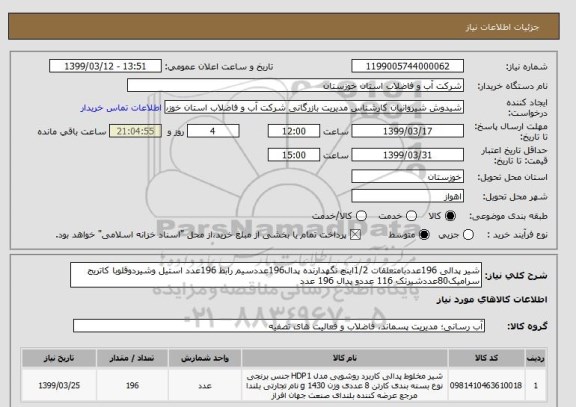Click the validity time field 15:00
This screenshot has height=407, width=576.
pyautogui.click(x=294, y=155)
